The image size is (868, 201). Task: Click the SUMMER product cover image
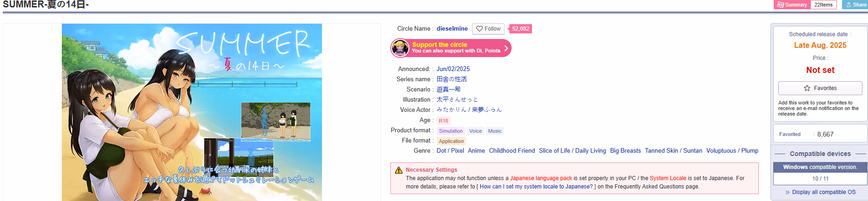coord(192,112)
